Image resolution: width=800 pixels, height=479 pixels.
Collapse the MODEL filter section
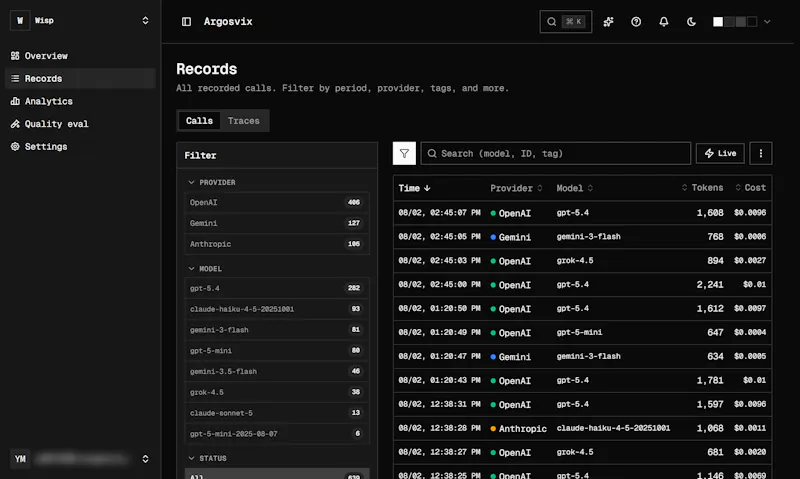click(205, 268)
